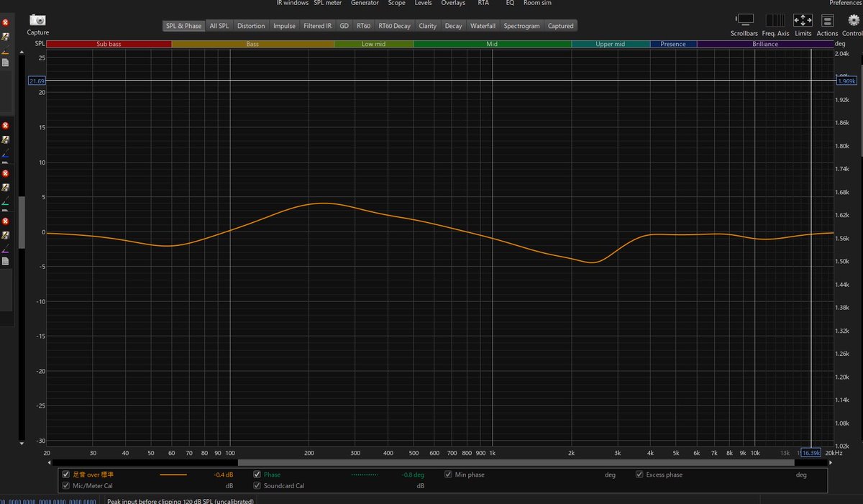Open the Freq. Axis toggle icon
863x504 pixels.
(775, 20)
